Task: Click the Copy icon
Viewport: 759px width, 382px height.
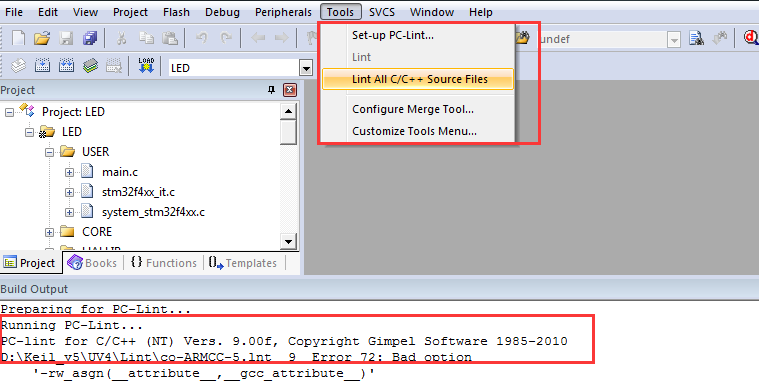Action: [146, 38]
